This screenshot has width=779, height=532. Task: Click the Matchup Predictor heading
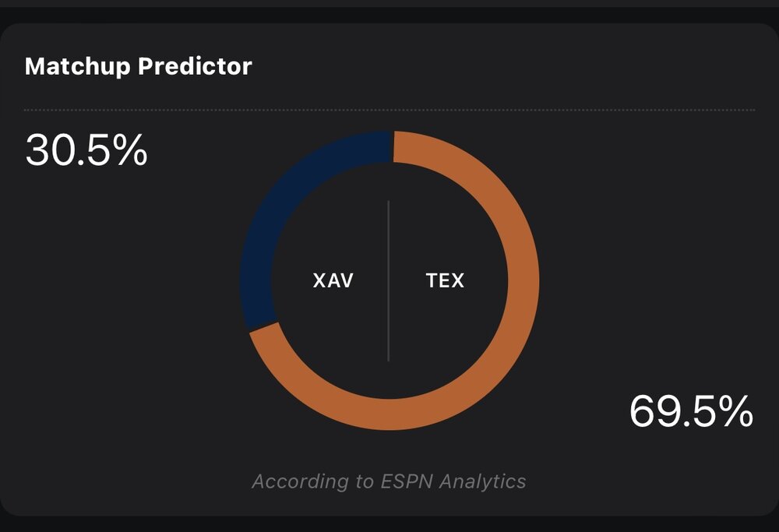[138, 66]
